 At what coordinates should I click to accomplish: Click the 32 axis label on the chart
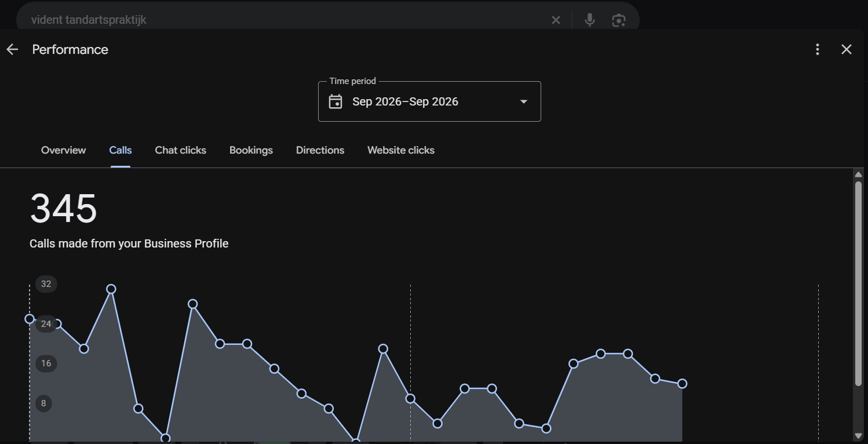point(46,284)
